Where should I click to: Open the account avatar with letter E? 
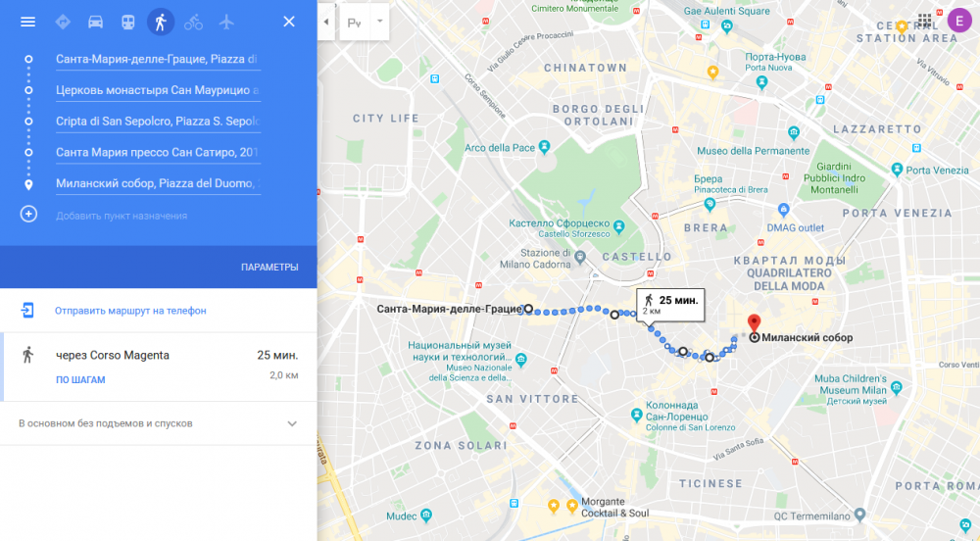click(959, 21)
